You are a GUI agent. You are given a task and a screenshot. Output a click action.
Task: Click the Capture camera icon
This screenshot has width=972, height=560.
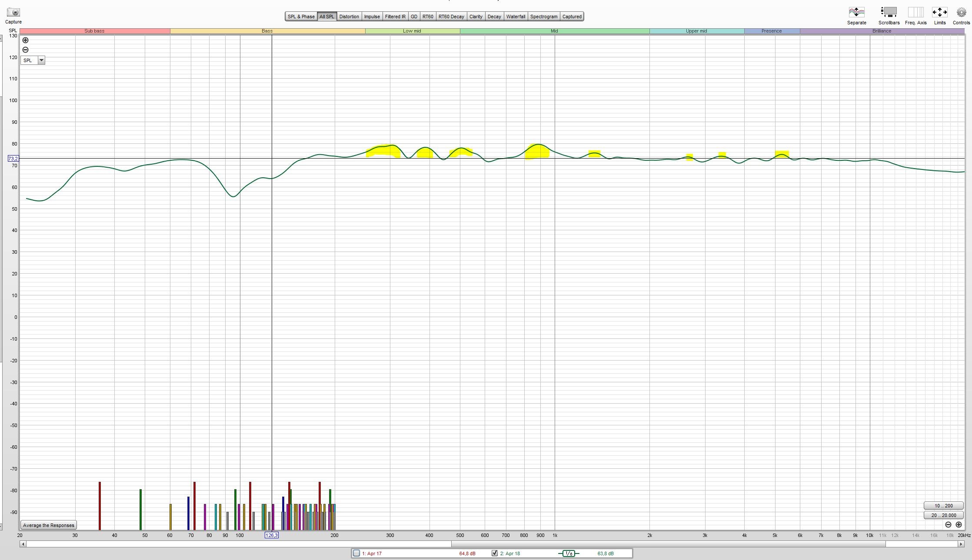pos(13,12)
